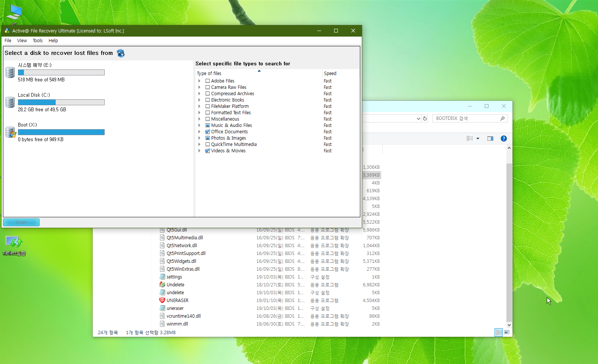Click the lowercase undelete config file icon

[162, 292]
